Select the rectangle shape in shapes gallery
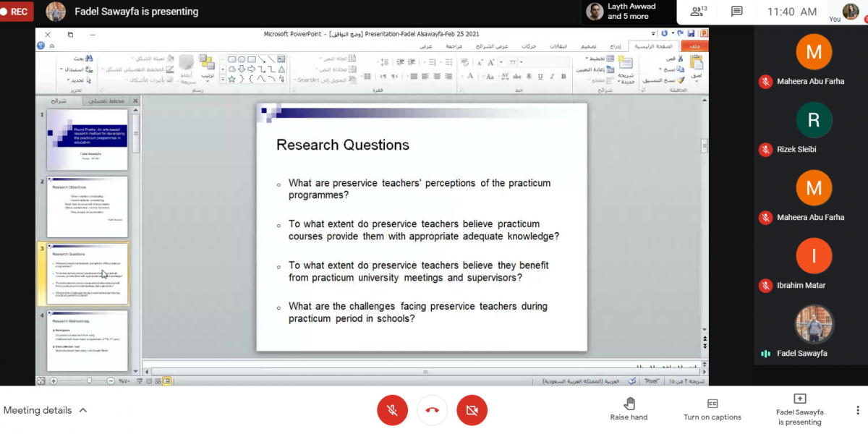 coord(252,59)
